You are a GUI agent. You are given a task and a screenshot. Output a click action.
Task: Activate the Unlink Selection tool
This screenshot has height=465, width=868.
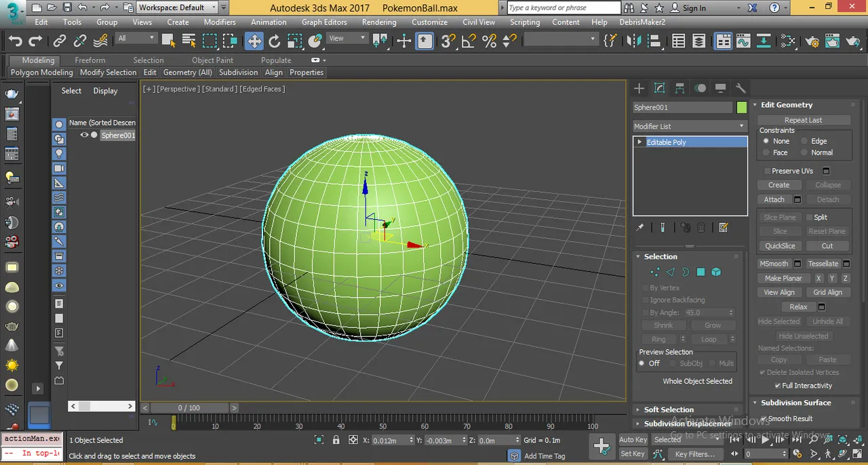[x=80, y=41]
